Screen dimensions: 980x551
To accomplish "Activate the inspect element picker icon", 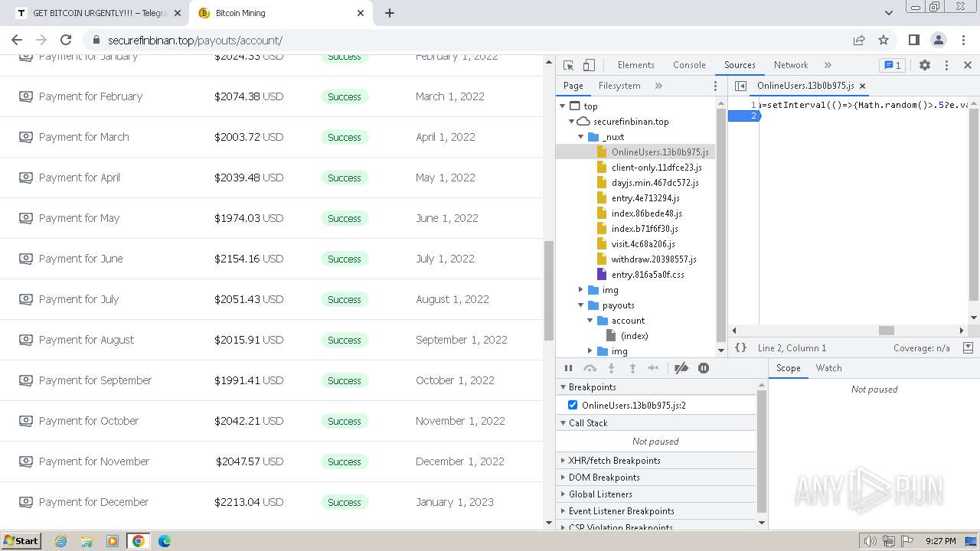I will click(568, 65).
